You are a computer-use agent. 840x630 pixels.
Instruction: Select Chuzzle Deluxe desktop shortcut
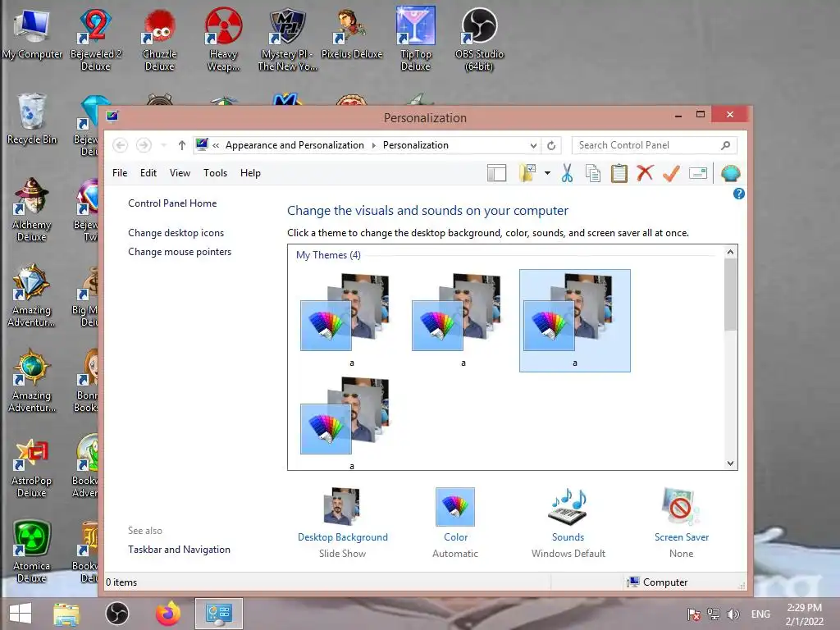pyautogui.click(x=159, y=39)
